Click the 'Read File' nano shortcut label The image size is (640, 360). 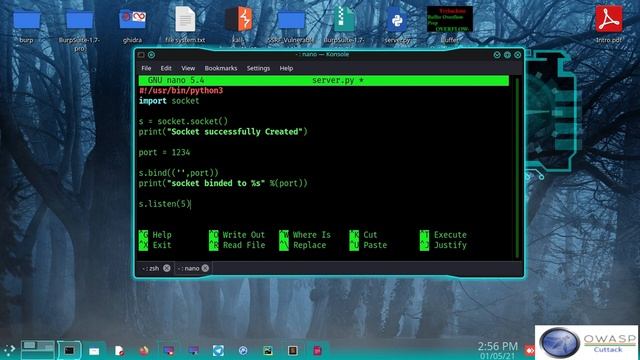244,245
